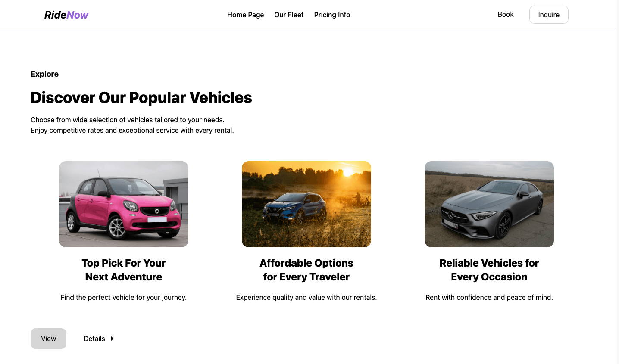Viewport: 619px width, 364px height.
Task: Click the Affordable Options for Every Traveler heading
Action: pyautogui.click(x=306, y=270)
